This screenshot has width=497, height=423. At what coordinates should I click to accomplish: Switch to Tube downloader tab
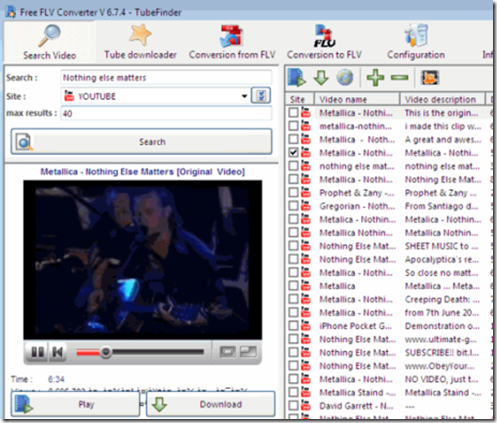(x=140, y=42)
